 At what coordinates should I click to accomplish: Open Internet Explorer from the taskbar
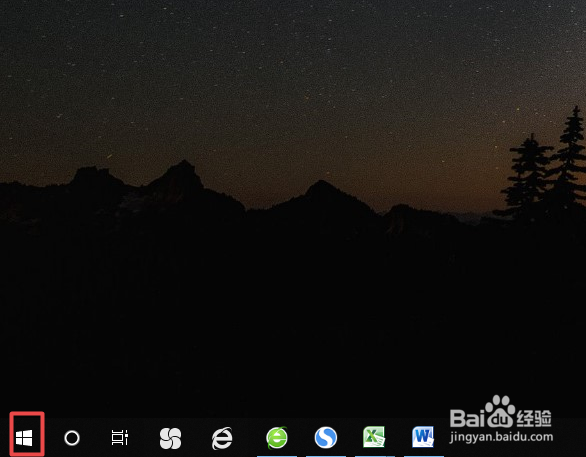222,438
